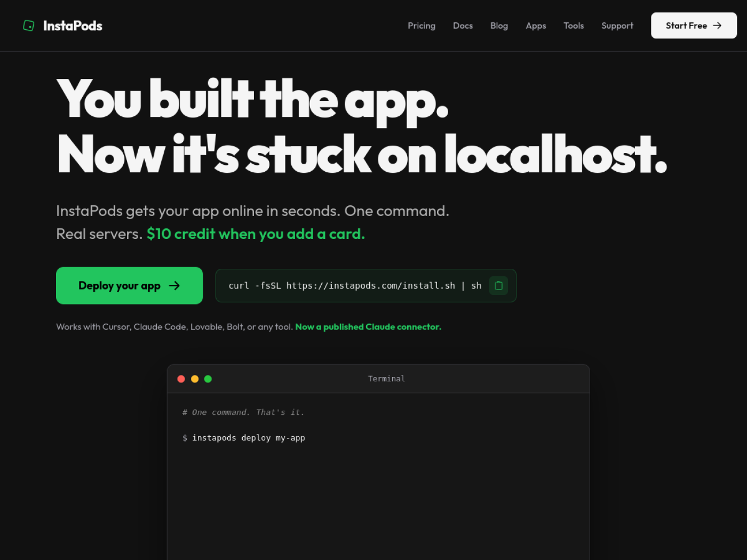Click the Start Free button
Viewport: 747px width, 560px height.
pyautogui.click(x=694, y=26)
